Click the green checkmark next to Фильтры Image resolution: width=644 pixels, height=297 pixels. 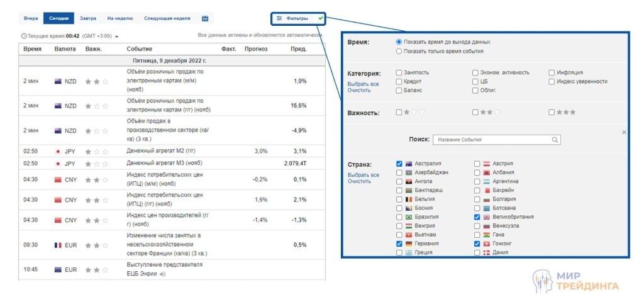321,19
